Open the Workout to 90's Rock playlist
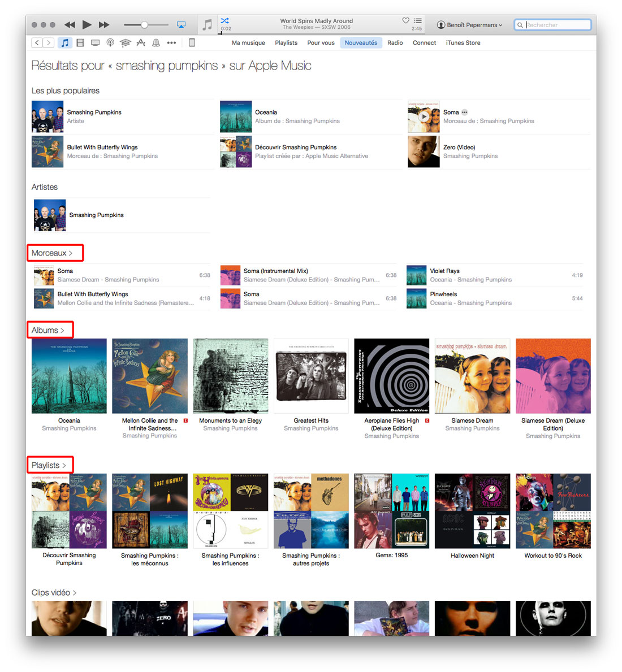622x672 pixels. click(x=553, y=511)
